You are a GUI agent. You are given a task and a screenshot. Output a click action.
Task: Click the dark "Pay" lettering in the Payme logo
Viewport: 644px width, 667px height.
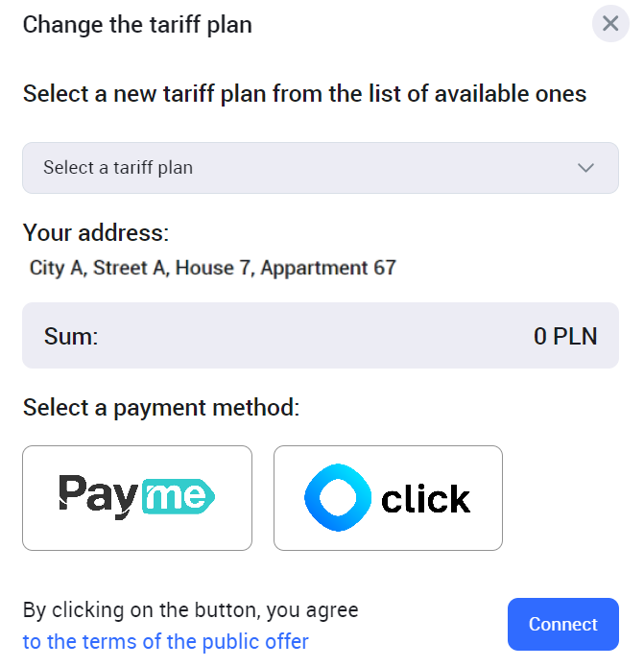[99, 495]
